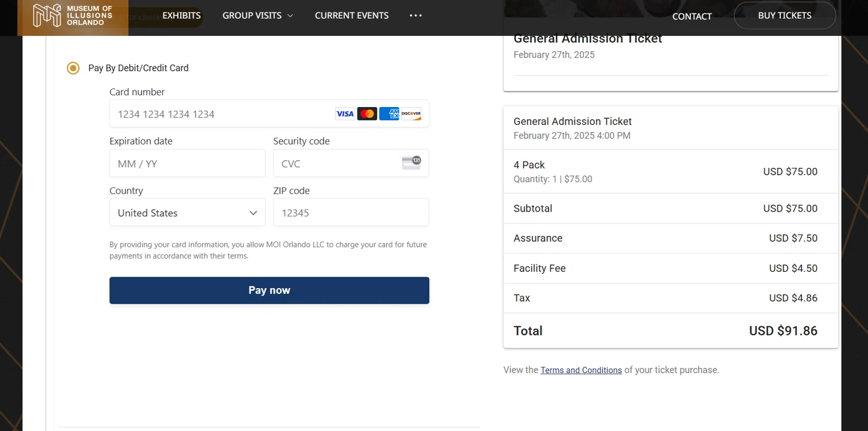The height and width of the screenshot is (431, 868).
Task: Click the Buy Tickets button
Action: (x=785, y=16)
